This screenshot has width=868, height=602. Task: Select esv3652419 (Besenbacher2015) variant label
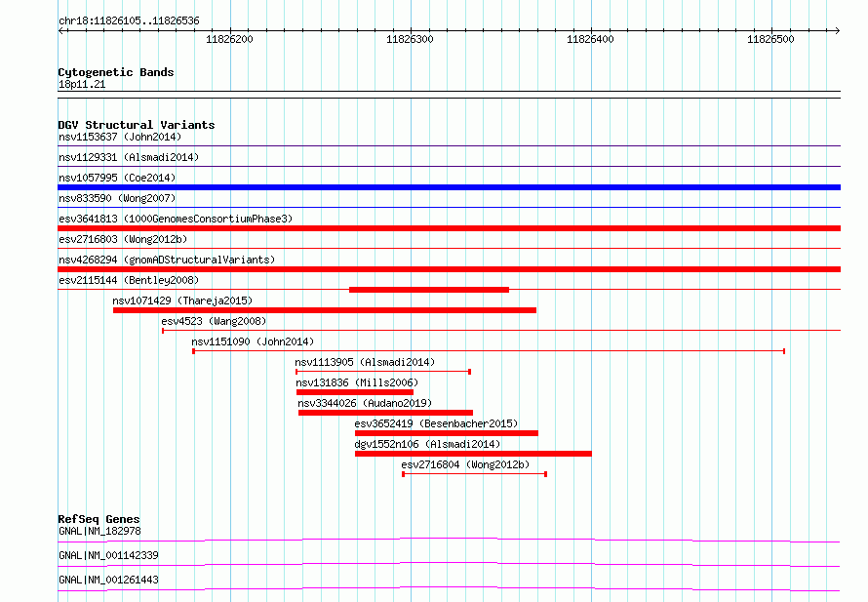pos(436,423)
